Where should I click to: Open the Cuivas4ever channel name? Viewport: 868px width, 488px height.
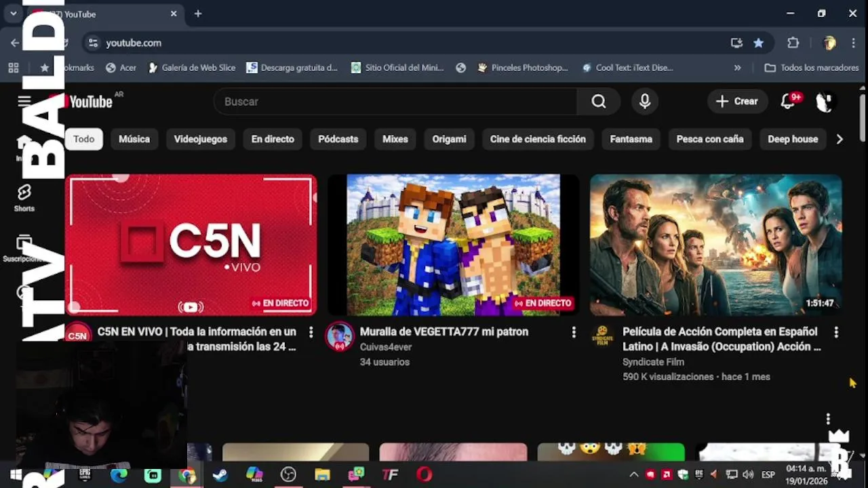pyautogui.click(x=386, y=347)
